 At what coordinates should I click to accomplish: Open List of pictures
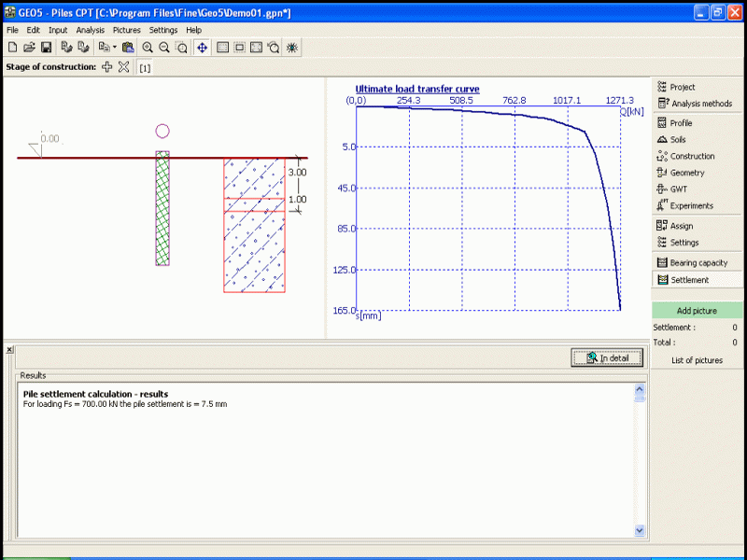point(697,360)
